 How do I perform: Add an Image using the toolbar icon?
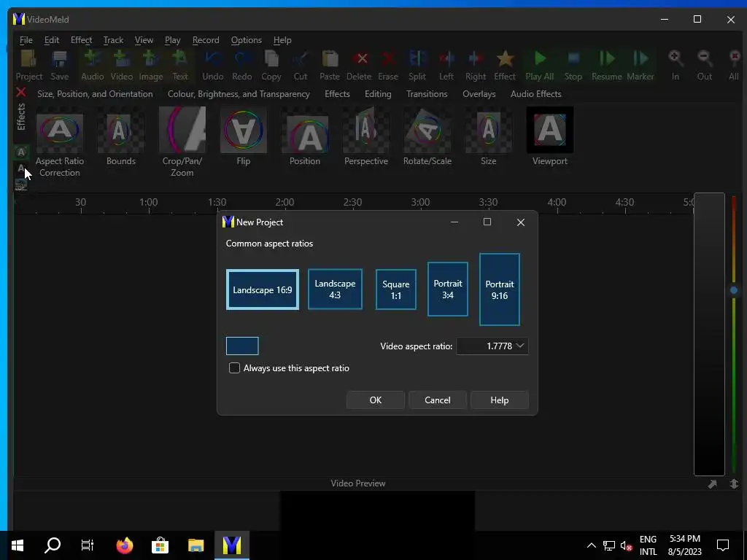coord(150,65)
